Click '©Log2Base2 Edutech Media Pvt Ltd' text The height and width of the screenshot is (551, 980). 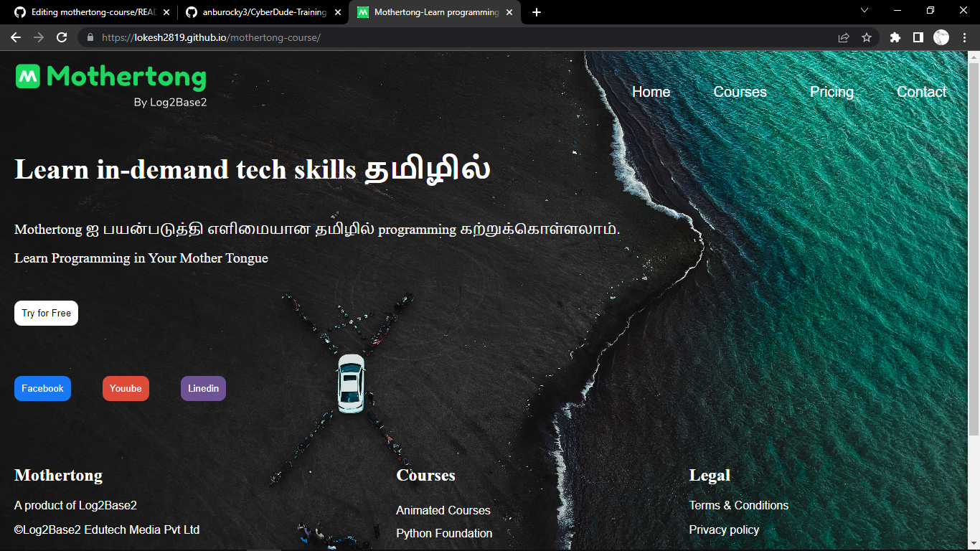[107, 529]
